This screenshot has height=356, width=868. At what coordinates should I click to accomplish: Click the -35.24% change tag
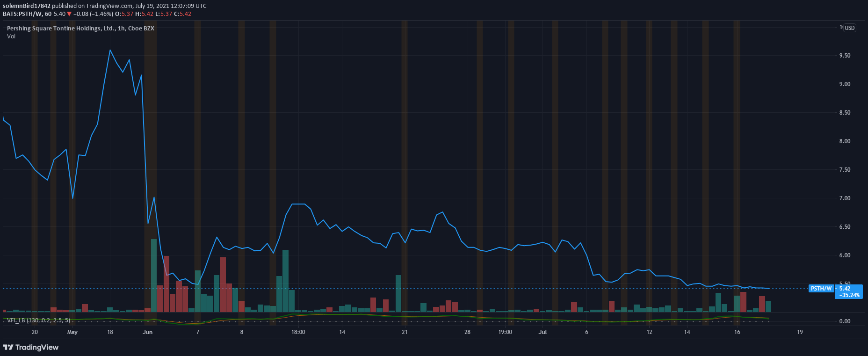pos(849,295)
